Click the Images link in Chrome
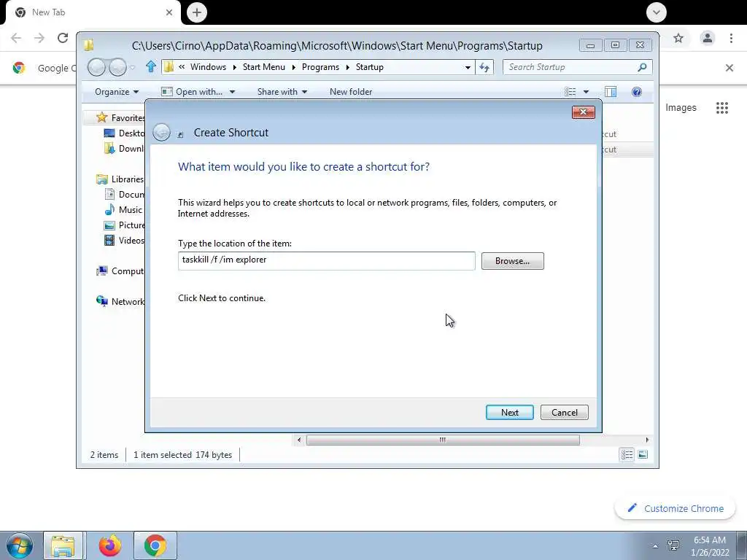 [x=681, y=108]
